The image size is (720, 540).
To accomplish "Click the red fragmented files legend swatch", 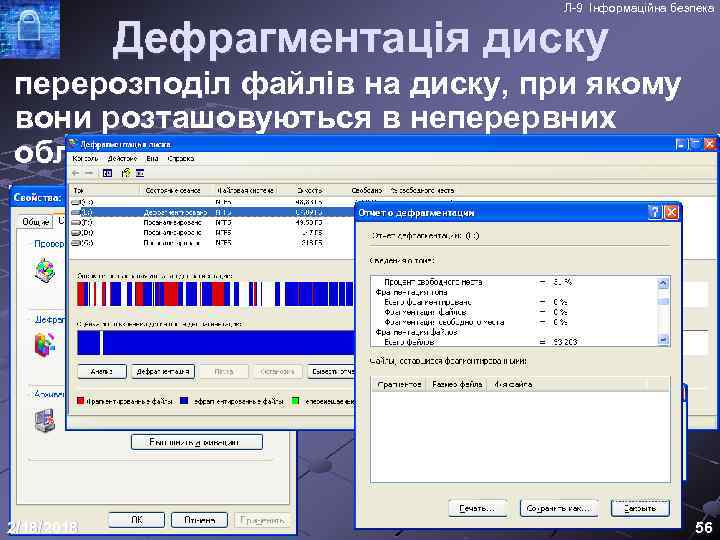I will 80,401.
